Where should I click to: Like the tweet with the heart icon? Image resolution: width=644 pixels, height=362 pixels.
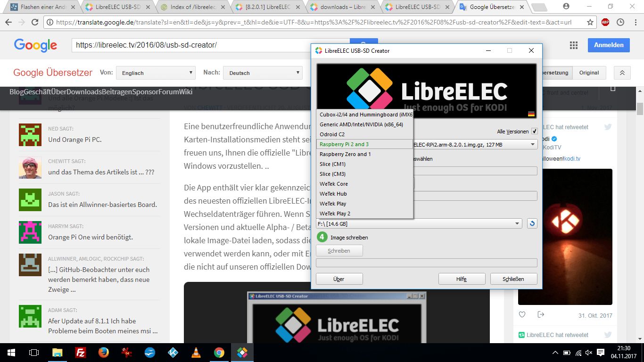pos(522,314)
